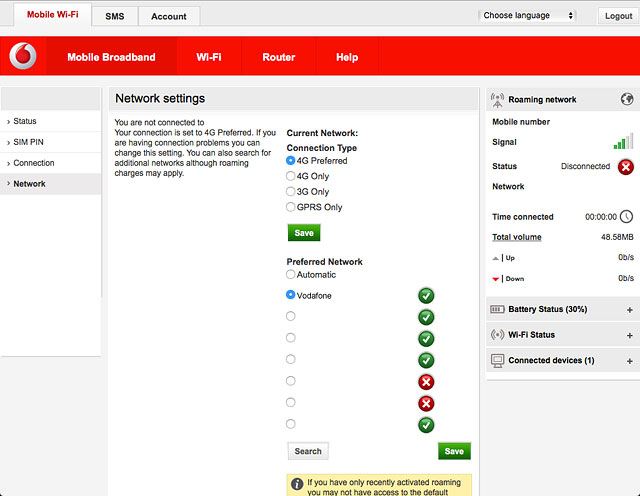The height and width of the screenshot is (496, 640).
Task: Open the Choose language dropdown
Action: (x=527, y=16)
